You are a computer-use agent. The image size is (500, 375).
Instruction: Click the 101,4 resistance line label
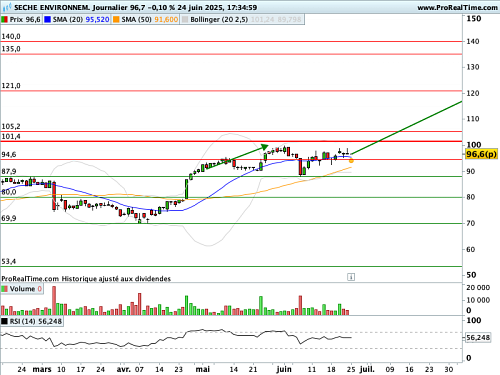tap(11, 136)
